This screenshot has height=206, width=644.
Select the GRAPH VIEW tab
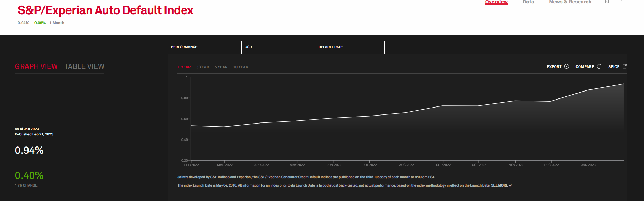point(36,66)
